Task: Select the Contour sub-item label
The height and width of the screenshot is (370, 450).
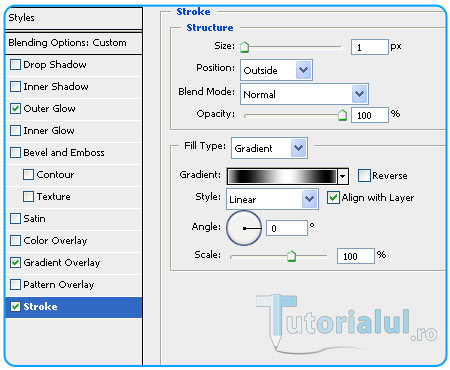Action: 55,175
